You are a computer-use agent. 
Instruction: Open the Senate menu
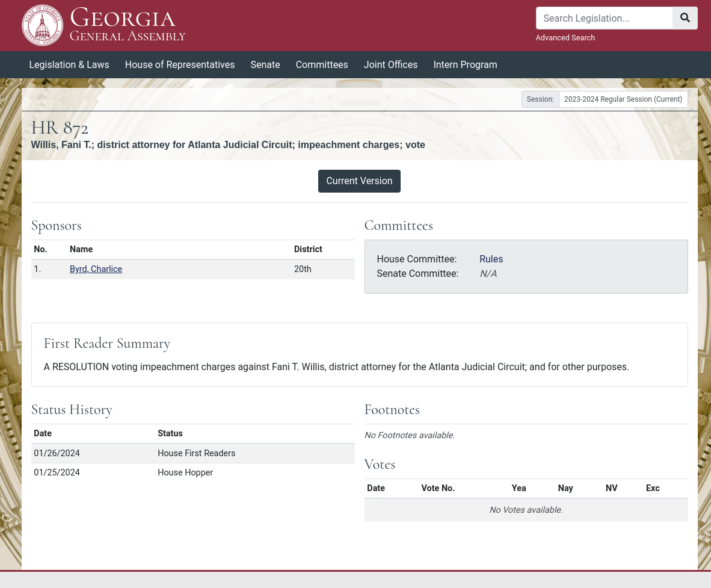coord(265,65)
